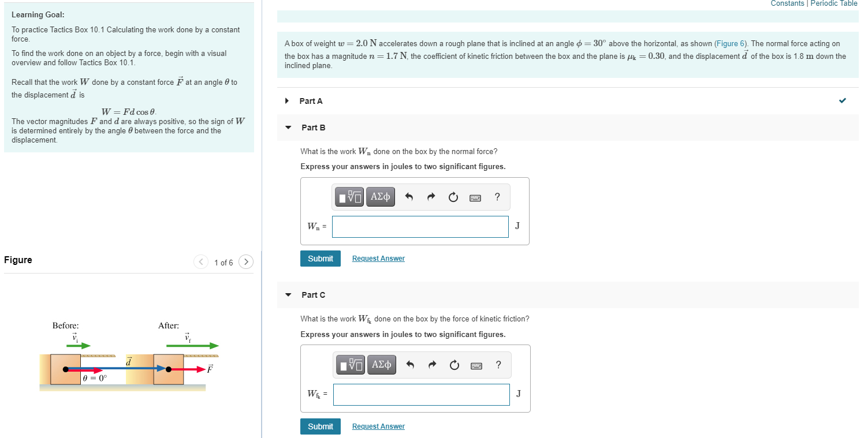The image size is (868, 438).
Task: Open the Greek symbols ΑΣφ menu in Part B
Action: point(381,196)
